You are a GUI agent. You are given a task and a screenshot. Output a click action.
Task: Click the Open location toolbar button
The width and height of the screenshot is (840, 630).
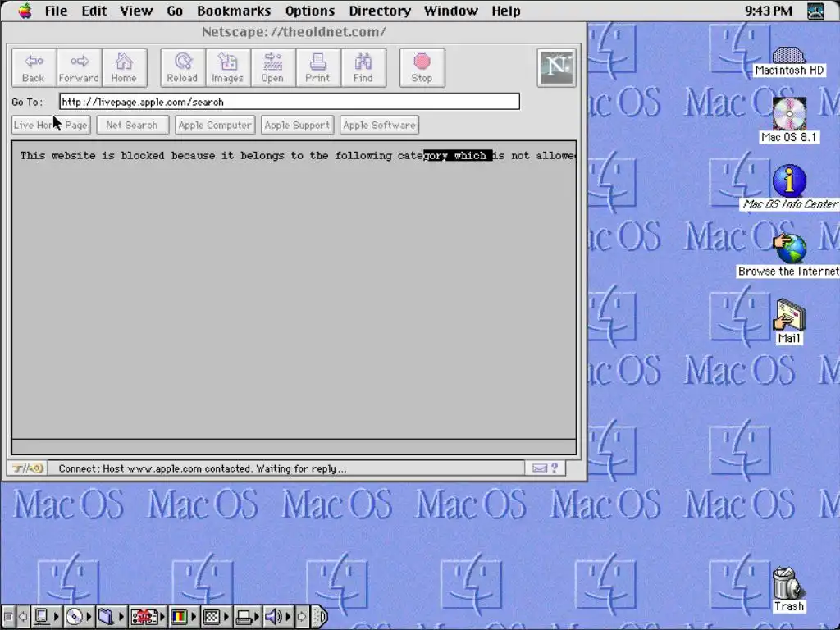pyautogui.click(x=272, y=68)
